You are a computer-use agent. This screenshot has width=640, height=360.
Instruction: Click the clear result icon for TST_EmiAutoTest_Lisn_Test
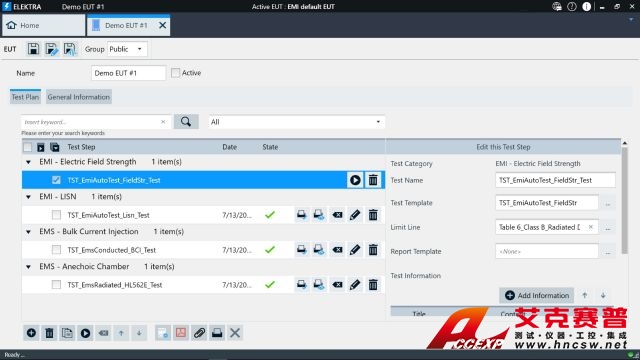(337, 215)
